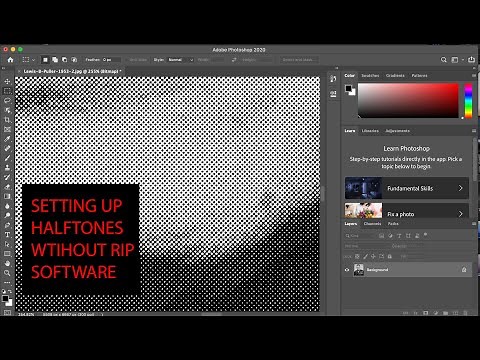This screenshot has height=360, width=480.
Task: Click the Share icon in the top right
Action: point(471,59)
